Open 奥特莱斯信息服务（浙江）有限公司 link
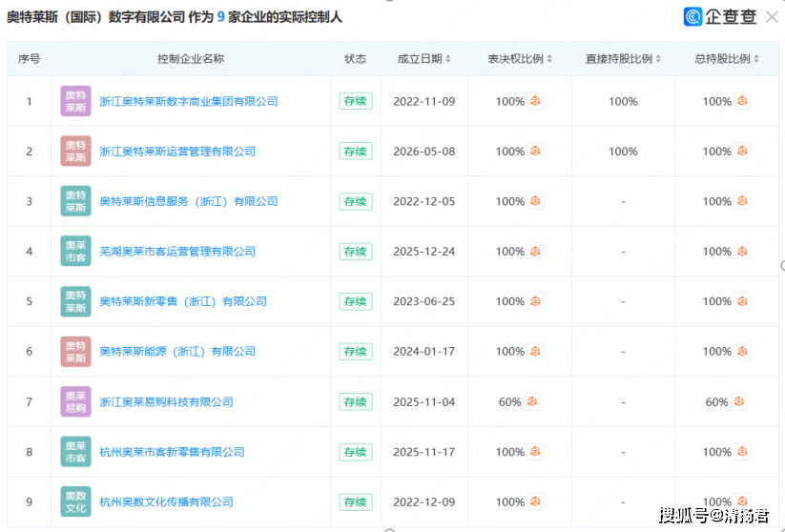 pos(188,201)
